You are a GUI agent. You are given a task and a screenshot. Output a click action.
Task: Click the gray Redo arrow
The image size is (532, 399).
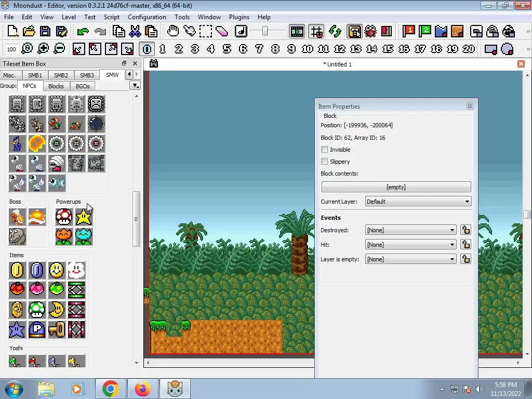(100, 31)
